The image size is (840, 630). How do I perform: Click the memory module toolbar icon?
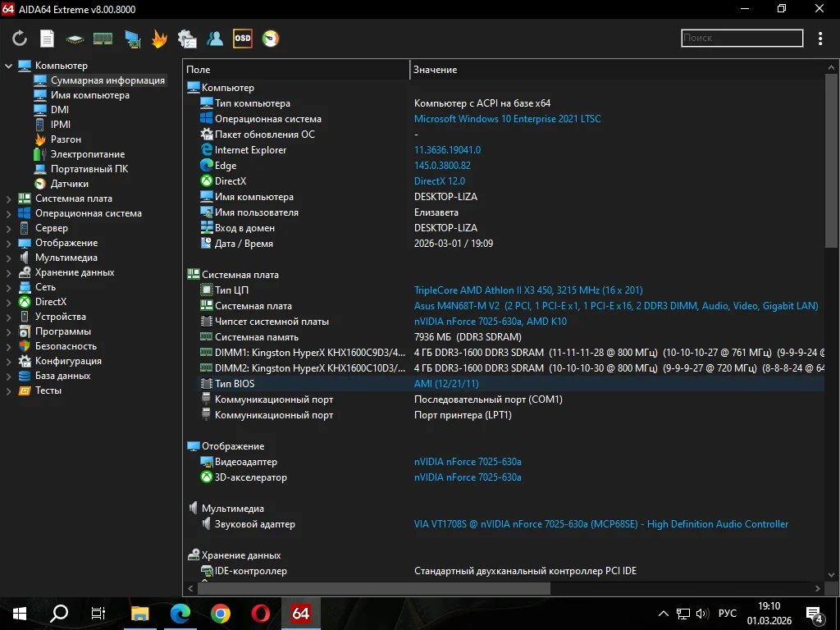coord(103,39)
